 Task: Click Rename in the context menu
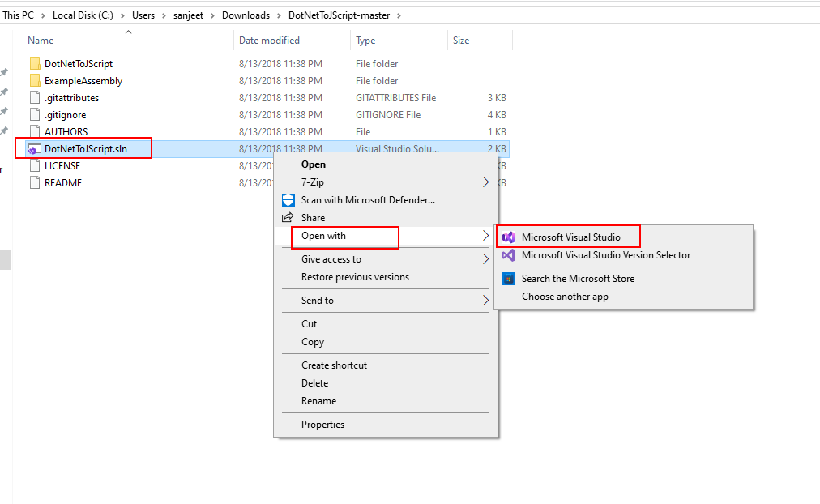click(318, 401)
